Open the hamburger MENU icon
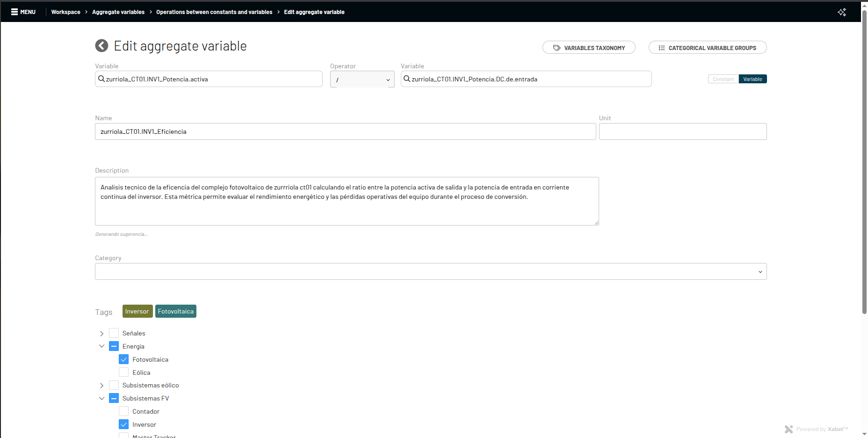This screenshot has width=868, height=438. (x=14, y=12)
